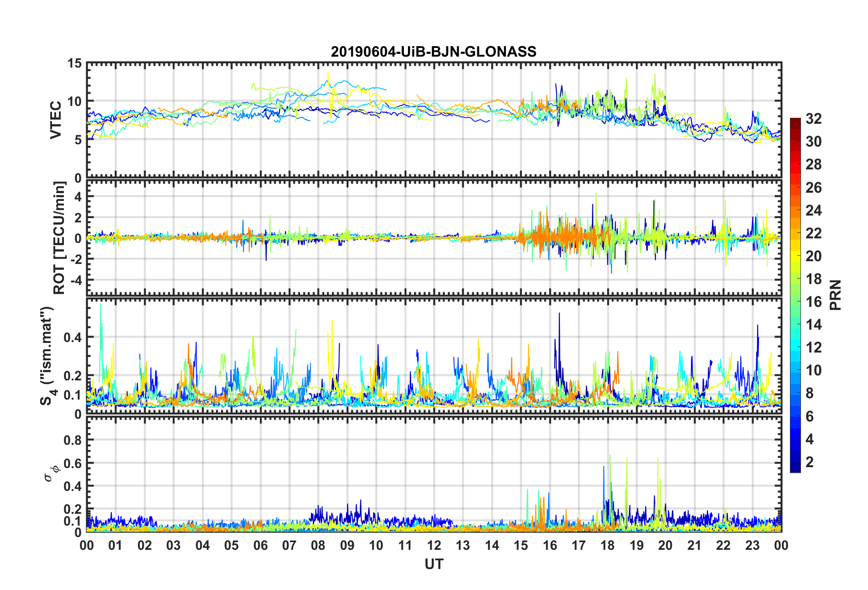The height and width of the screenshot is (590, 868).
Task: Click the plot title 20190604-UiB-BJN-GLONASS
Action: [434, 52]
